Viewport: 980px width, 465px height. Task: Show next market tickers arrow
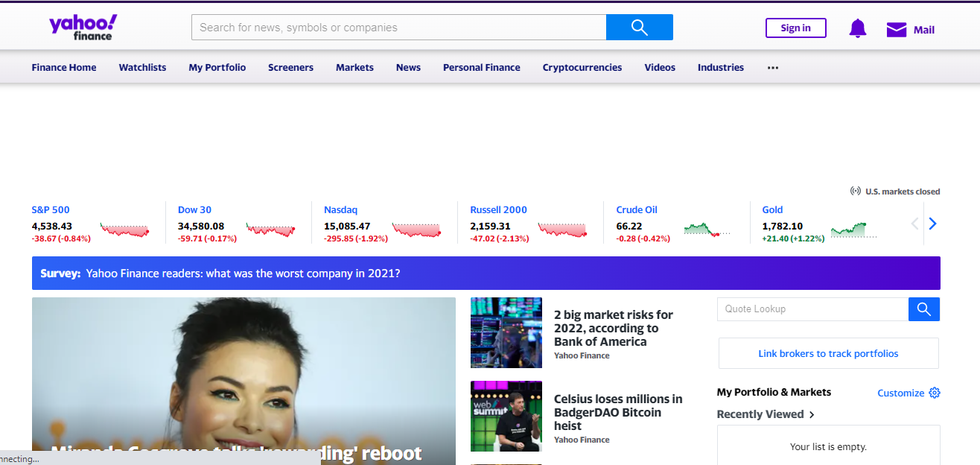tap(932, 224)
